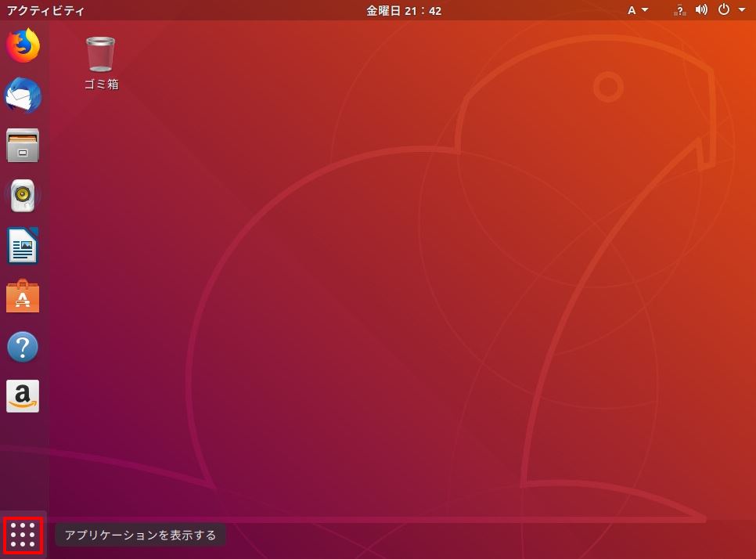Click the power icon in top bar
Viewport: 756px width, 559px height.
tap(724, 9)
